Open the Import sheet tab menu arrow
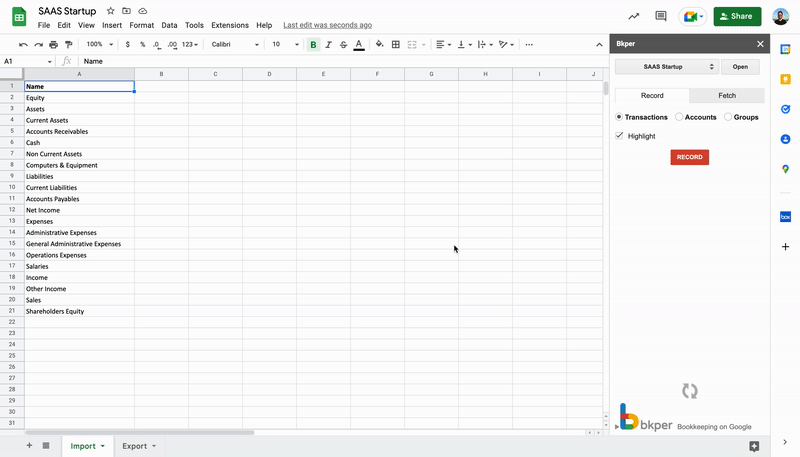 point(103,446)
